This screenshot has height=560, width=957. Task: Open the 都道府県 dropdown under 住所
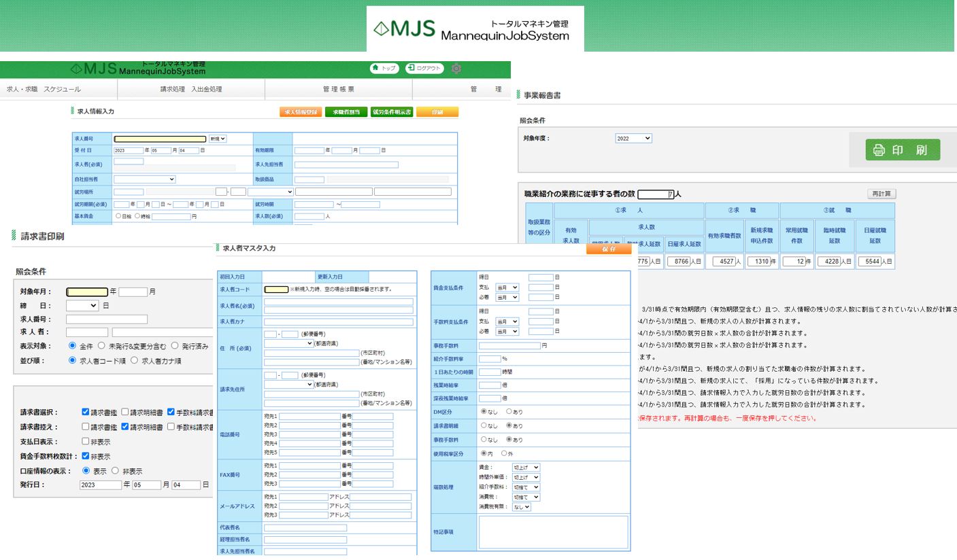coord(288,344)
